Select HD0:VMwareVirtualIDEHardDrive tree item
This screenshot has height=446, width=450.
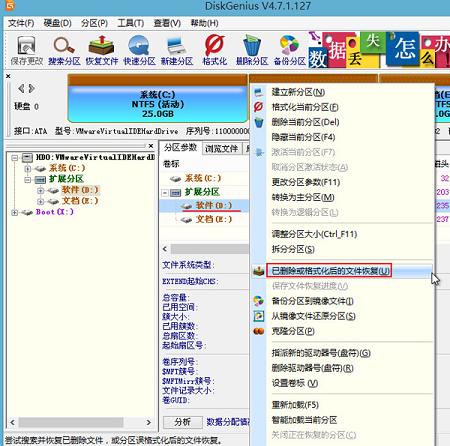[x=95, y=157]
